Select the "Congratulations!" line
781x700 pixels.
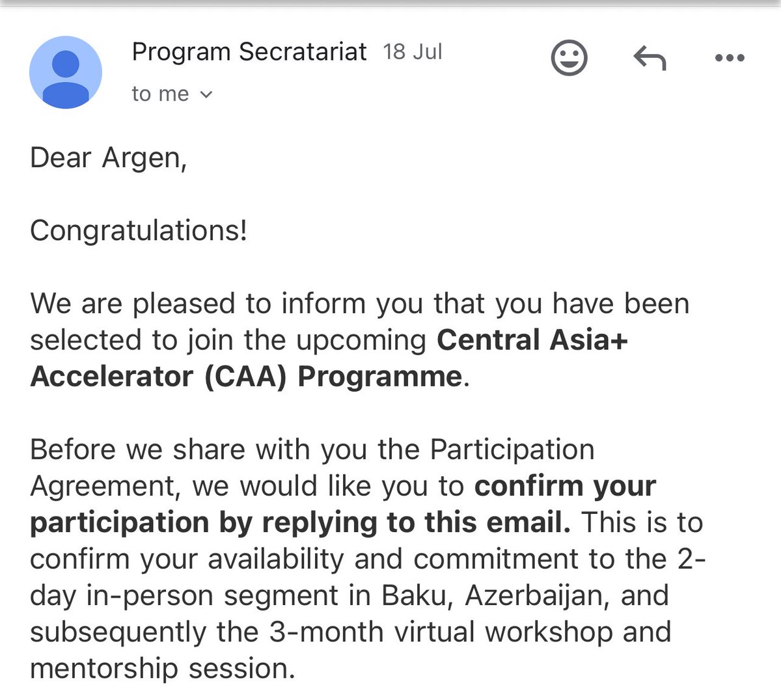pyautogui.click(x=139, y=230)
